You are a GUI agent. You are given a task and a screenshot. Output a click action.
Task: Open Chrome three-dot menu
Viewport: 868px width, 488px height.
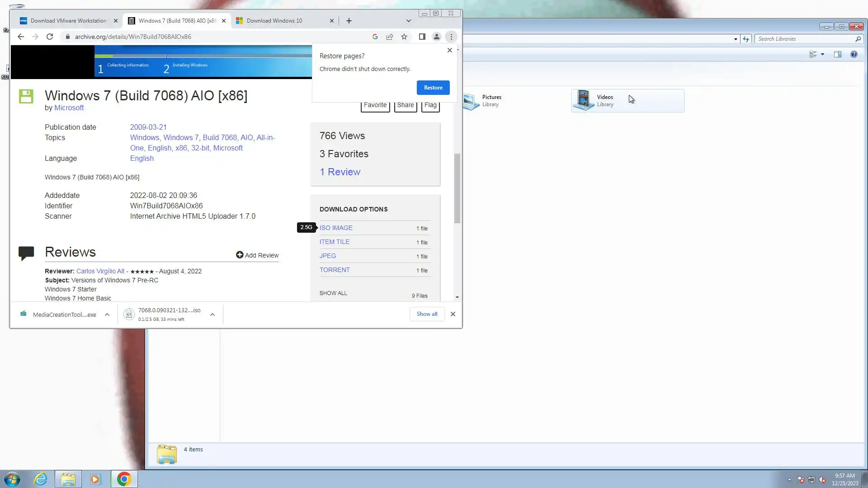(451, 37)
